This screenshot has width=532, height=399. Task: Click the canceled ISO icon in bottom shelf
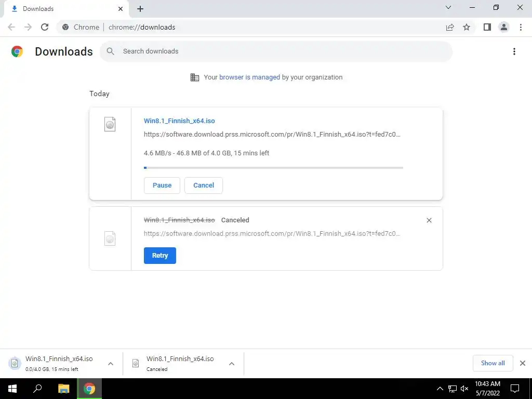coord(136,363)
